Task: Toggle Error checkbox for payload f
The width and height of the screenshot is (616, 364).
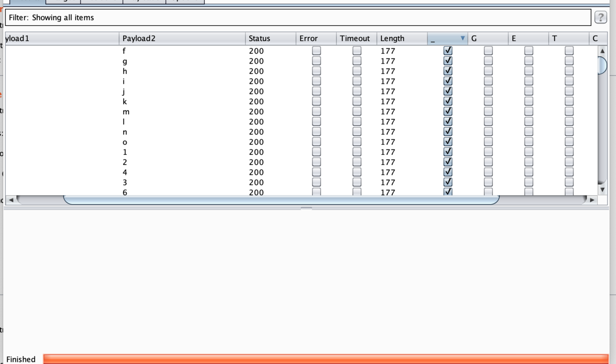Action: click(316, 51)
